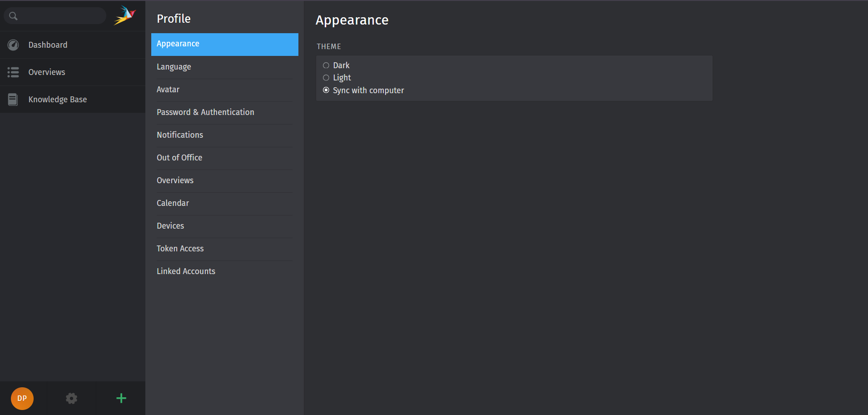Viewport: 868px width, 415px height.
Task: Open the Devices settings section
Action: pyautogui.click(x=170, y=225)
